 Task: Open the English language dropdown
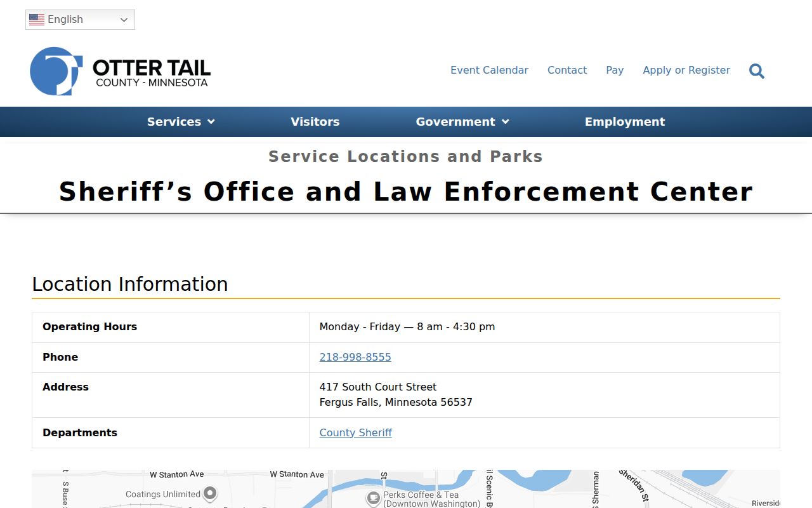pos(80,20)
